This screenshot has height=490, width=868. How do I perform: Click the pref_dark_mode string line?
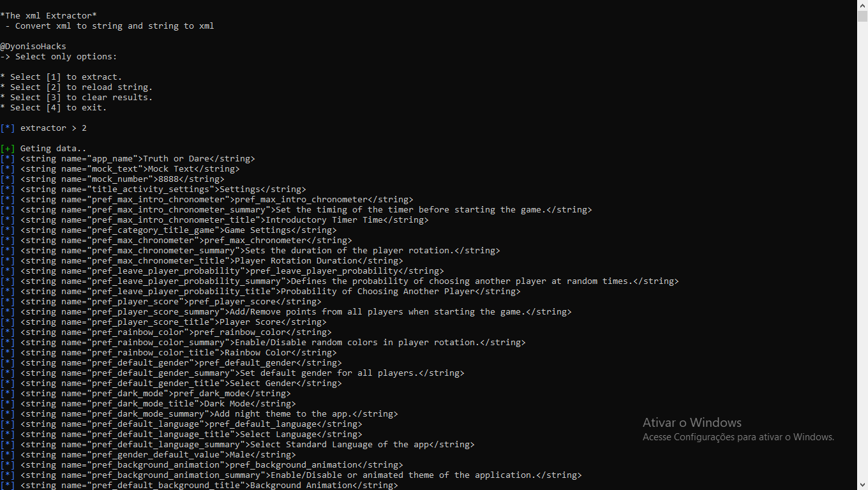[x=147, y=393]
